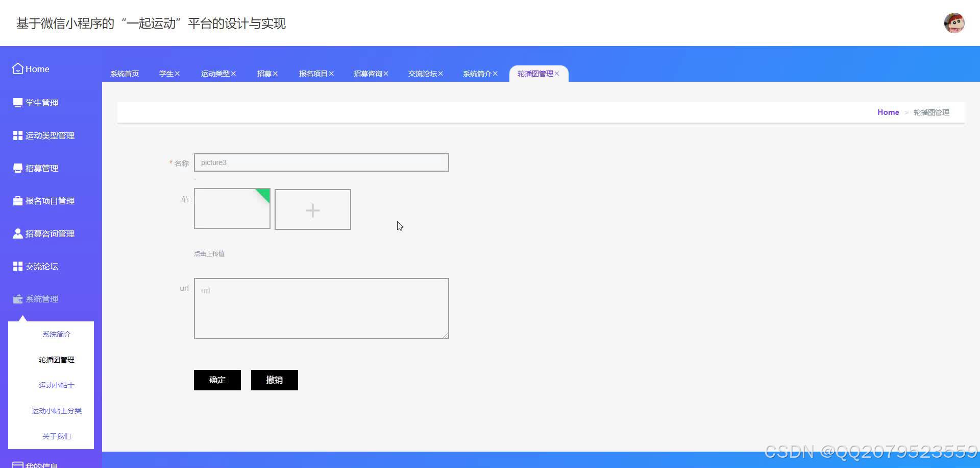980x468 pixels.
Task: Select the uploaded image thumbnail with green corner
Action: click(x=232, y=208)
